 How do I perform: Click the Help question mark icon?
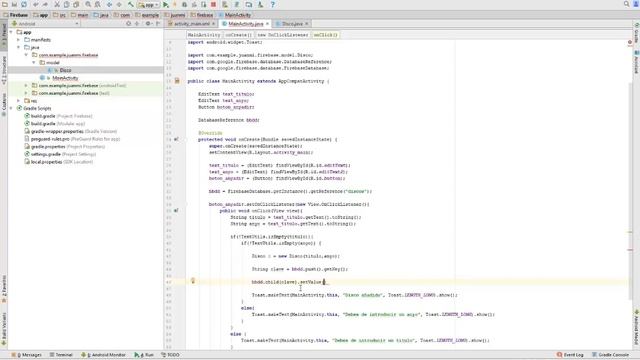tap(272, 4)
